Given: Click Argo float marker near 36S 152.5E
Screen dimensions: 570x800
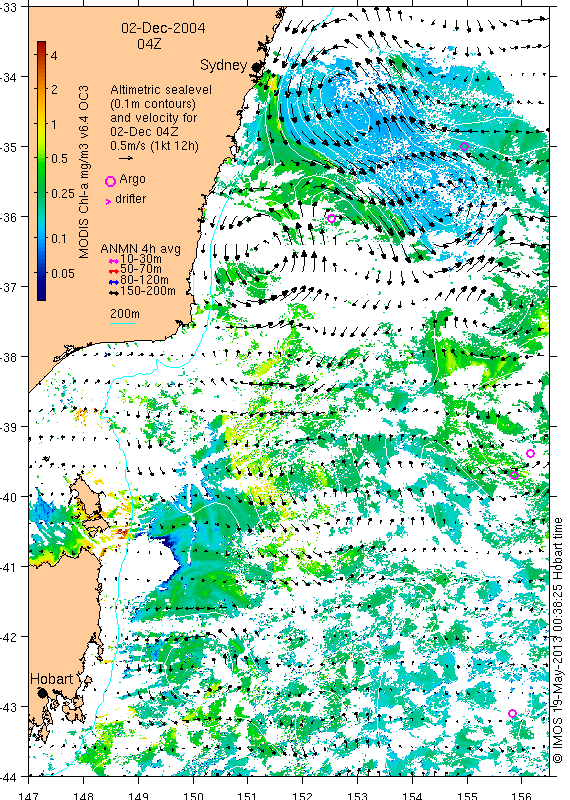Looking at the screenshot, I should (x=332, y=218).
